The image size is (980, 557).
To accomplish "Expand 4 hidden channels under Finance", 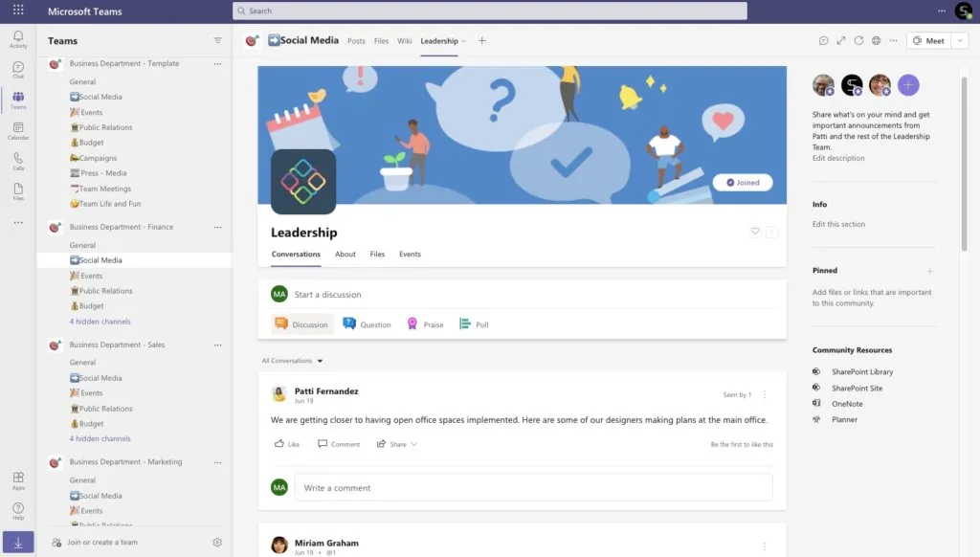I will point(100,322).
